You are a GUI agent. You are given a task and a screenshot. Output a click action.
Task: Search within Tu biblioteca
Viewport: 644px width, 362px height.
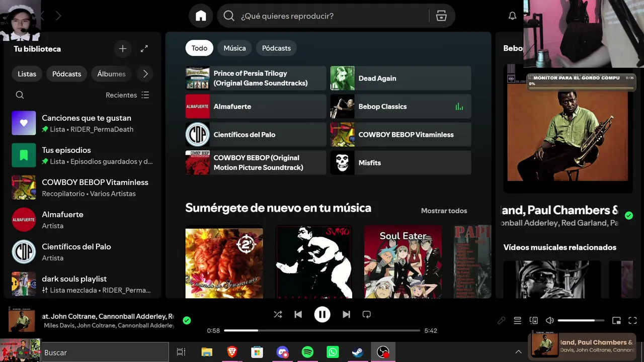coord(20,95)
